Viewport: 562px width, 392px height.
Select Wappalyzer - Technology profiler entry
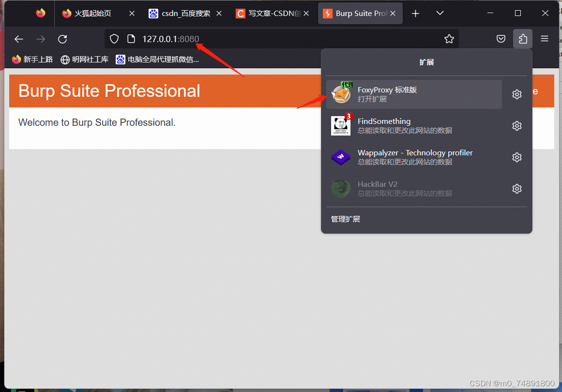[x=414, y=157]
